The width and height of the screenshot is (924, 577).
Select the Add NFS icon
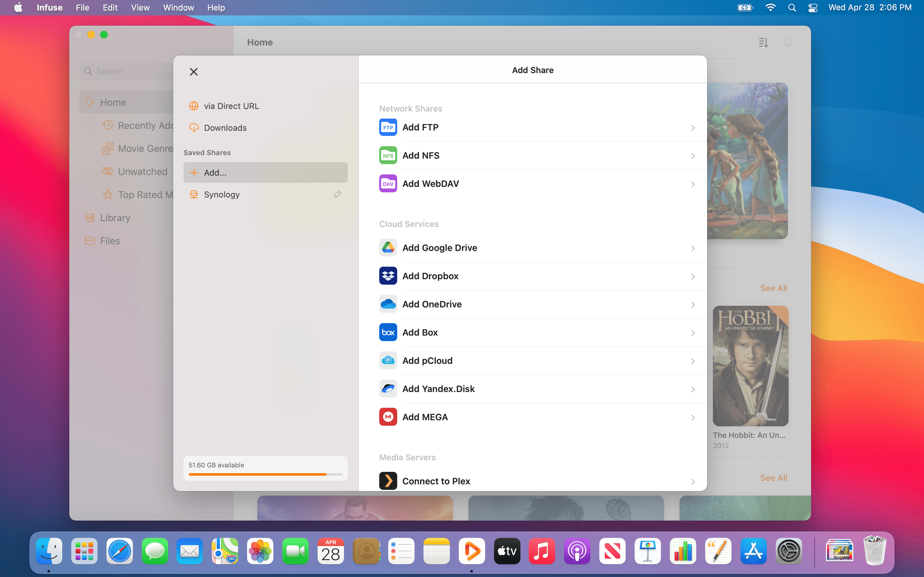(388, 155)
